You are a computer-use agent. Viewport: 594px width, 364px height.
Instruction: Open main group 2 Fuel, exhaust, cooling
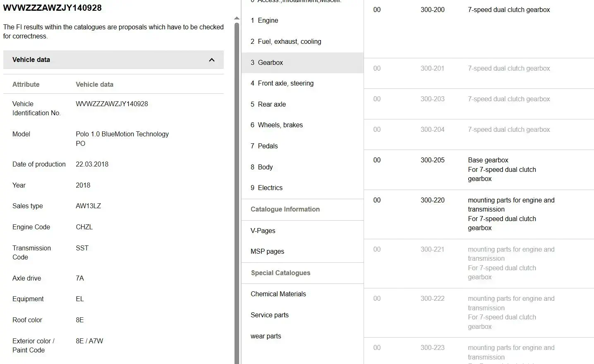click(302, 41)
